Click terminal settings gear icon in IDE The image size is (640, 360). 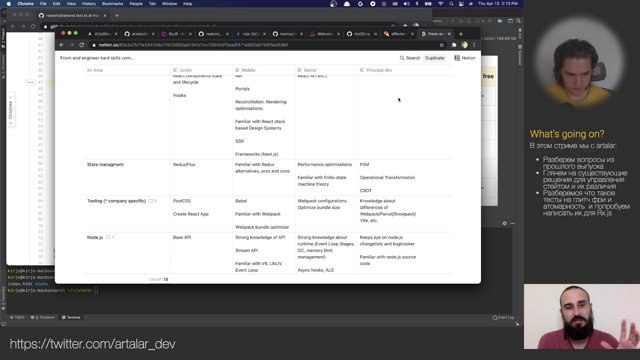coord(504,223)
